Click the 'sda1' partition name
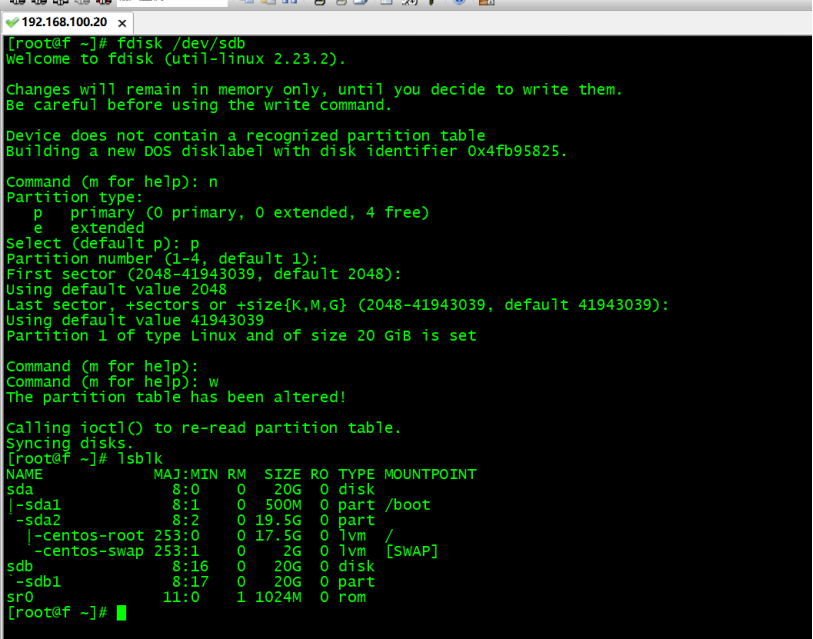The height and width of the screenshot is (639, 813). (43, 505)
